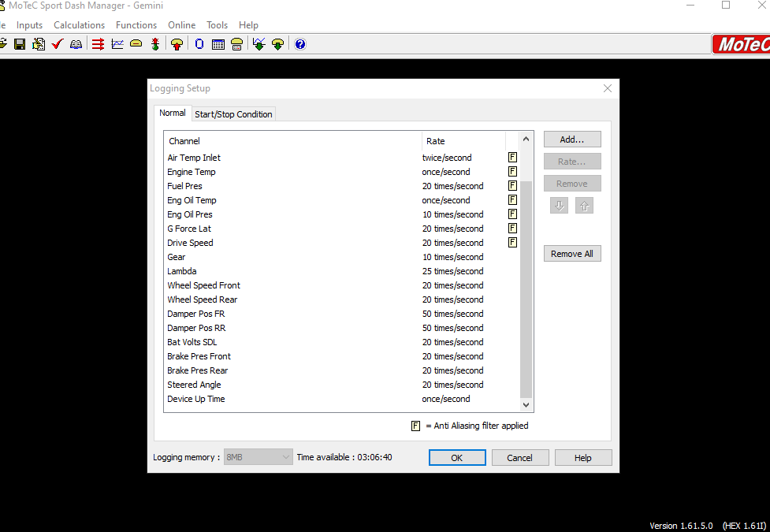Click the table grid toolbar icon
Viewport: 770px width, 532px height.
218,44
